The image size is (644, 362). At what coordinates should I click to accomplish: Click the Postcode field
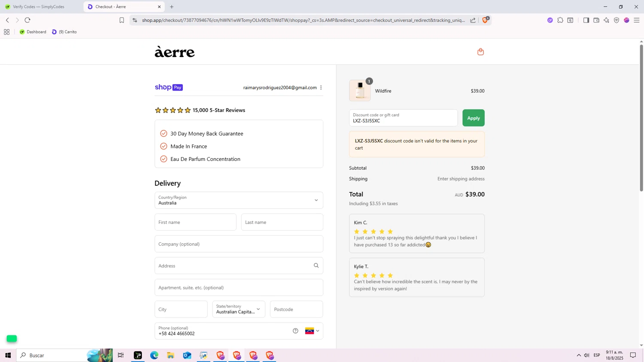click(296, 309)
